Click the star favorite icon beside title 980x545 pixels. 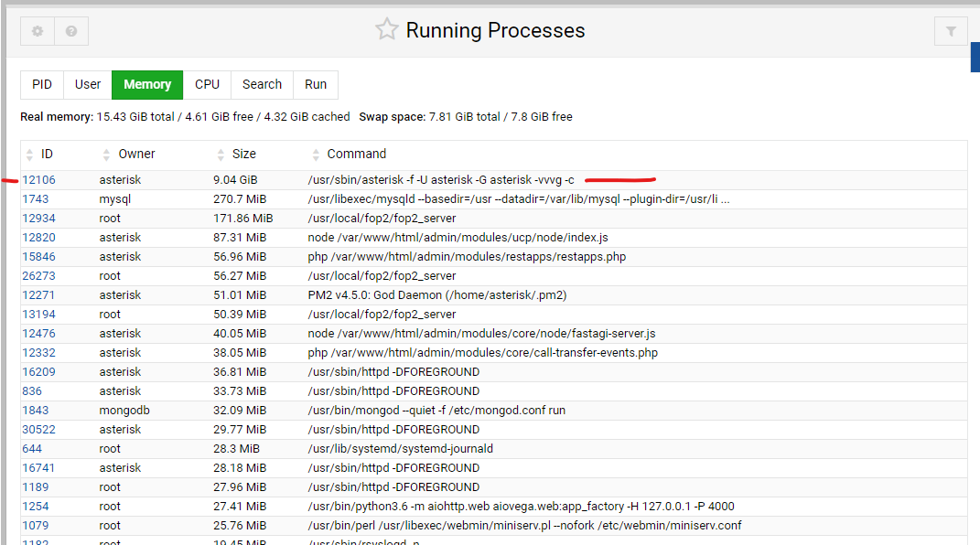[x=387, y=30]
